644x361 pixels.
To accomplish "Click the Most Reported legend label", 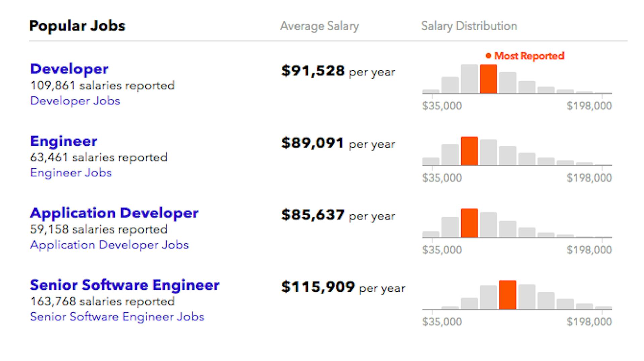I will (x=529, y=56).
